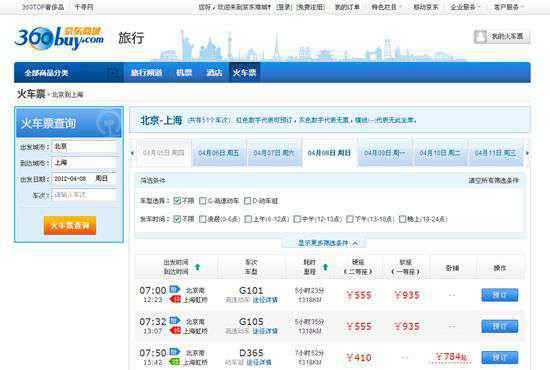This screenshot has height=370, width=550.
Task: Select the 04月10日 周二 date tab
Action: [x=440, y=153]
